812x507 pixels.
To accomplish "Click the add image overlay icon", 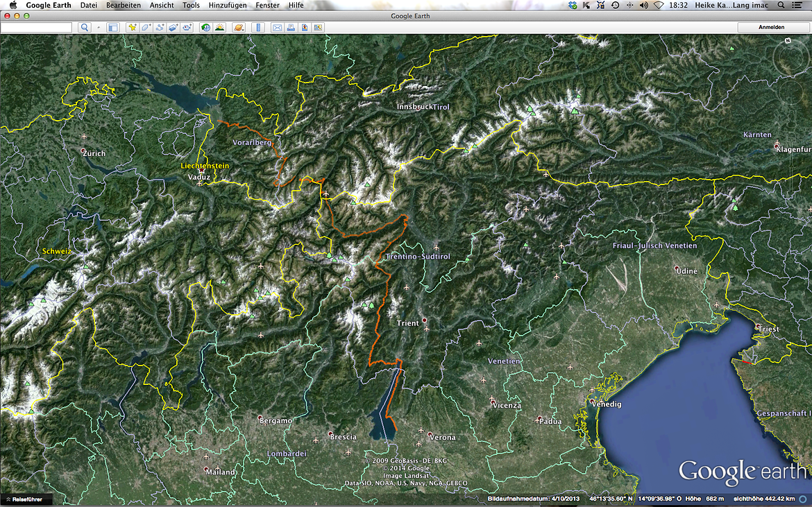I will click(173, 28).
